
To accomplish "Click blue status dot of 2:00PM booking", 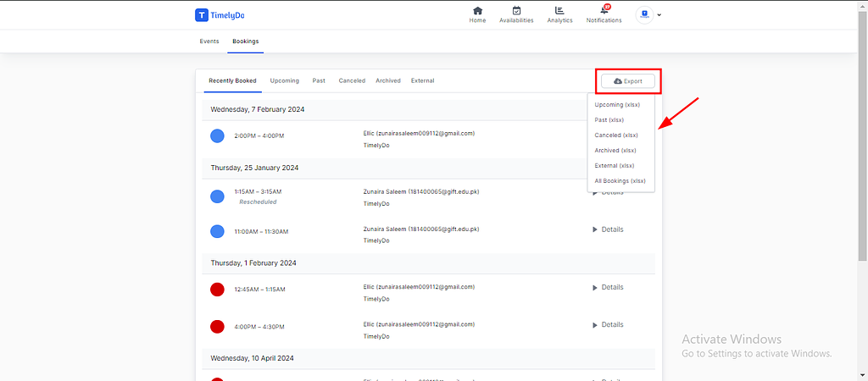I will point(217,136).
